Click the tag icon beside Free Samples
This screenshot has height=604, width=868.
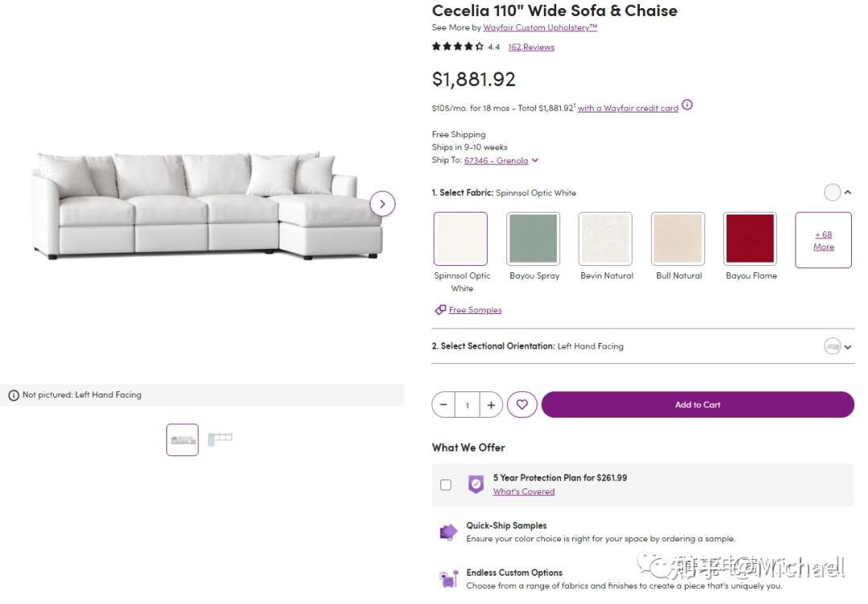point(440,310)
